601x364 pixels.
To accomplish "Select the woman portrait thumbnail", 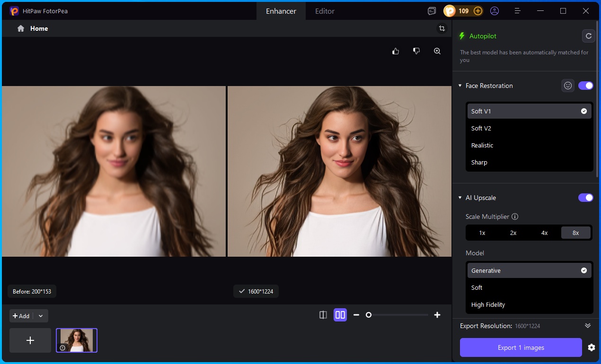I will click(x=76, y=340).
